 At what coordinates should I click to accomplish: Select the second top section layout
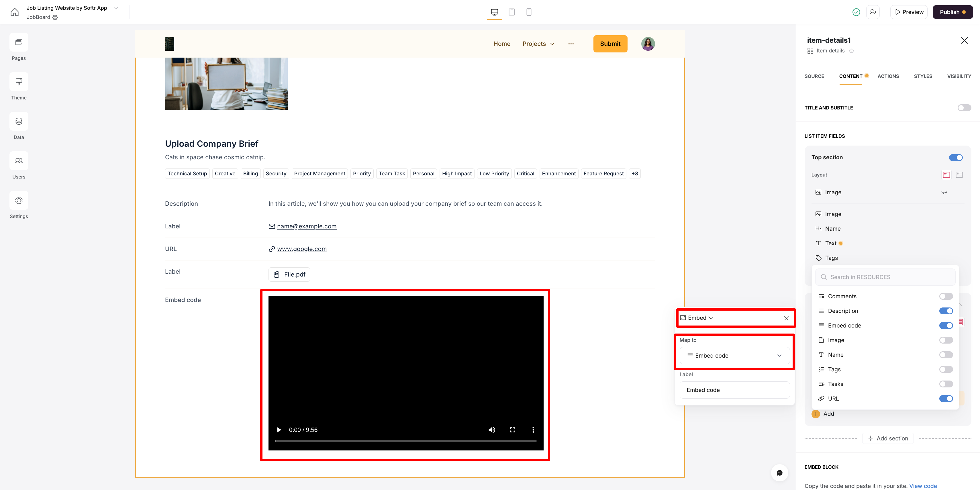(x=959, y=175)
